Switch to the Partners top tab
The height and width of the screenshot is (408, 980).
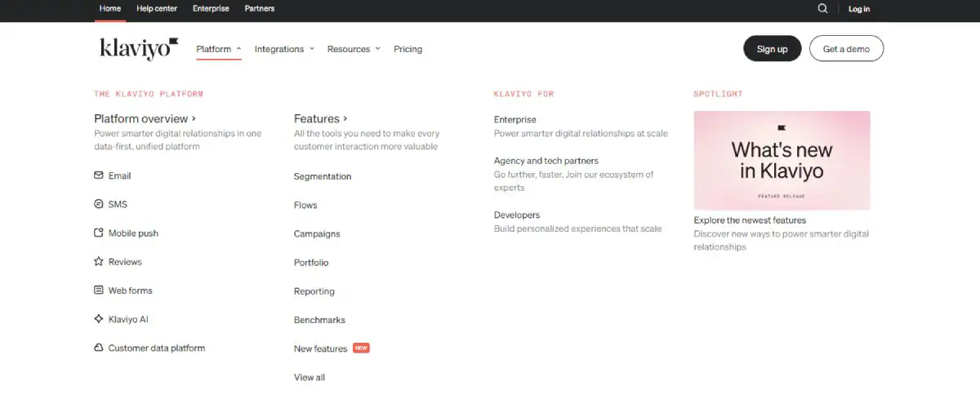click(260, 9)
